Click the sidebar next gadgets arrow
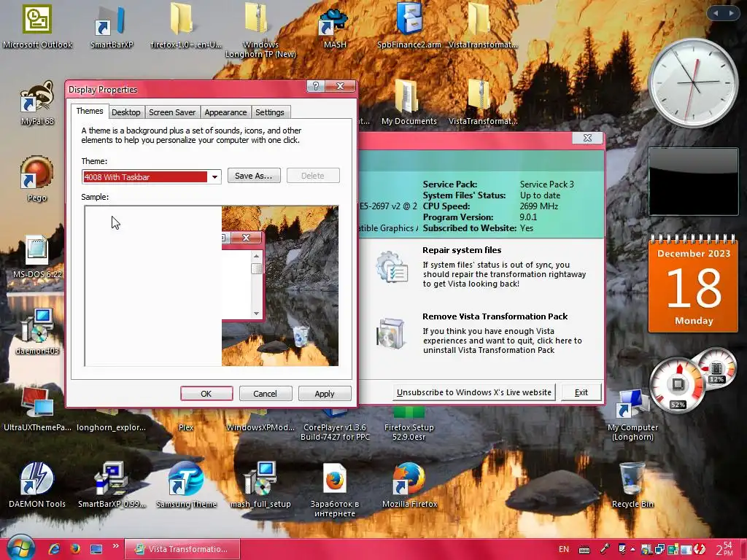The image size is (747, 560). pyautogui.click(x=731, y=13)
